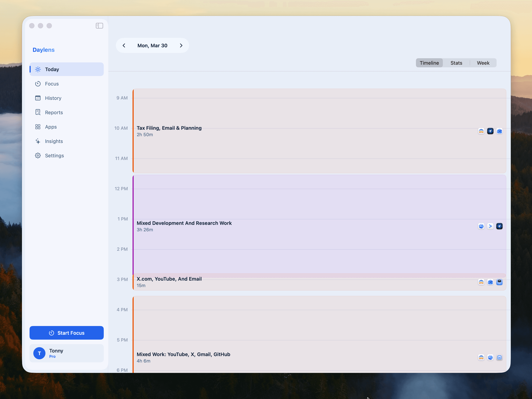The width and height of the screenshot is (532, 399).
Task: Open the Mon, Mar 30 date picker
Action: [x=152, y=46]
